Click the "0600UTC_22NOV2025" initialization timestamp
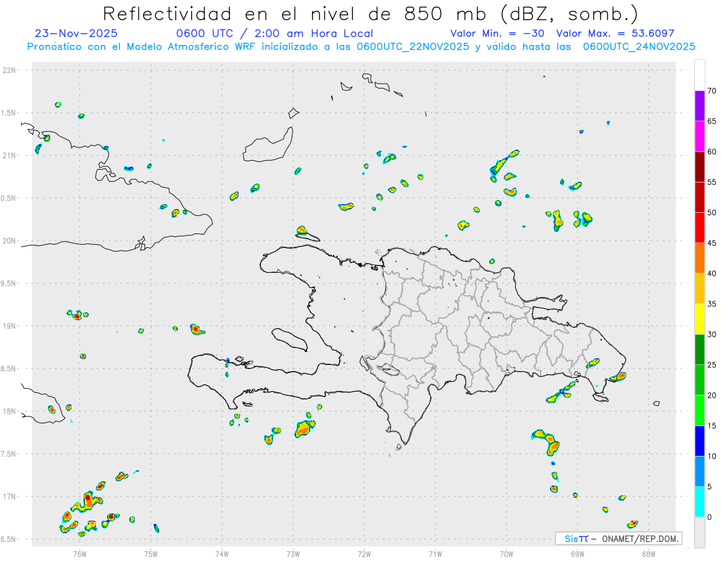Viewport: 728px width, 562px height. (413, 47)
